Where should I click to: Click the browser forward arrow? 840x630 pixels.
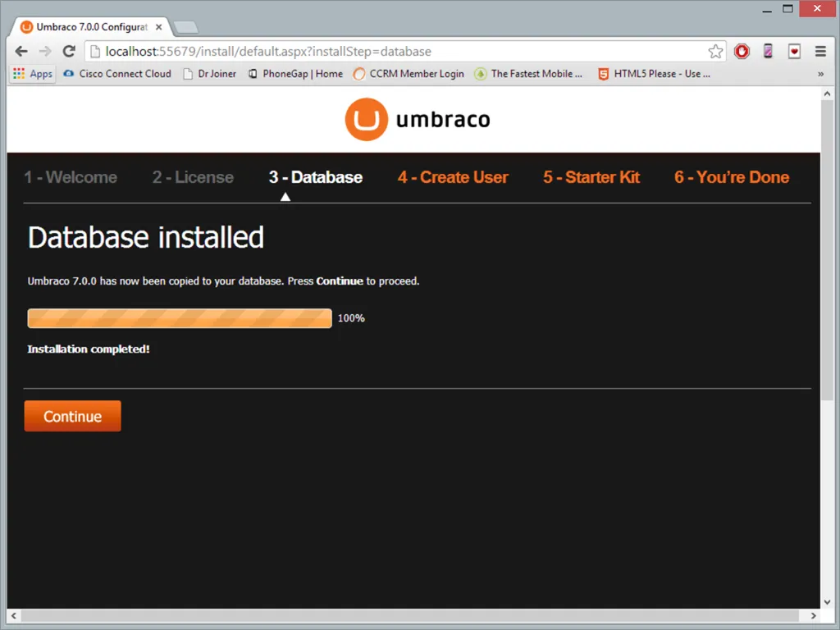click(x=45, y=51)
